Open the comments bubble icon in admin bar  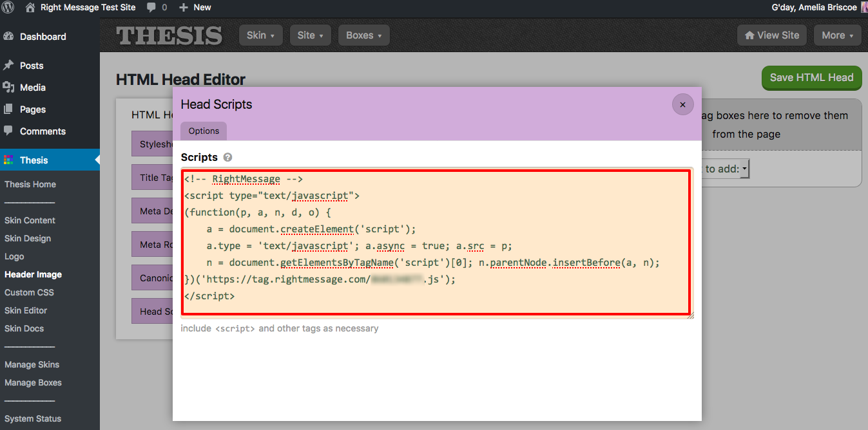pyautogui.click(x=151, y=8)
